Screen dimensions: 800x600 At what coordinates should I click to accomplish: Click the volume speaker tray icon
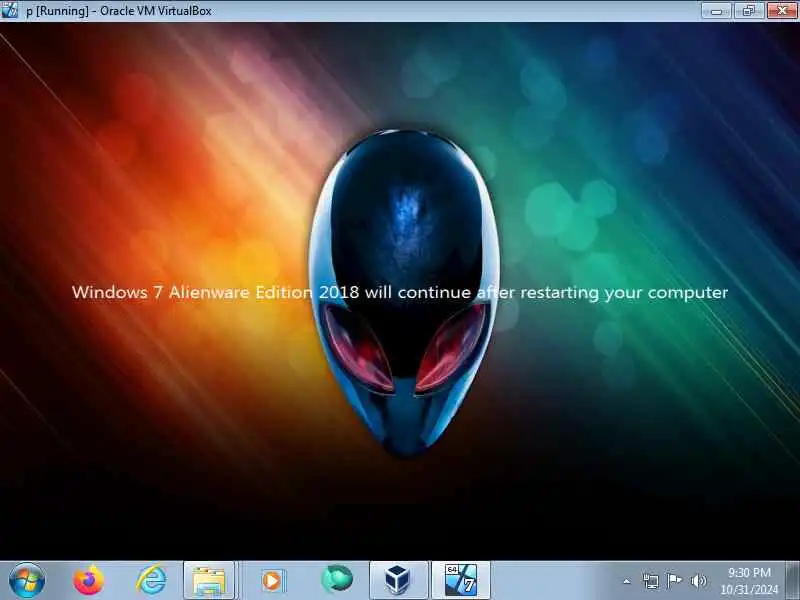698,581
